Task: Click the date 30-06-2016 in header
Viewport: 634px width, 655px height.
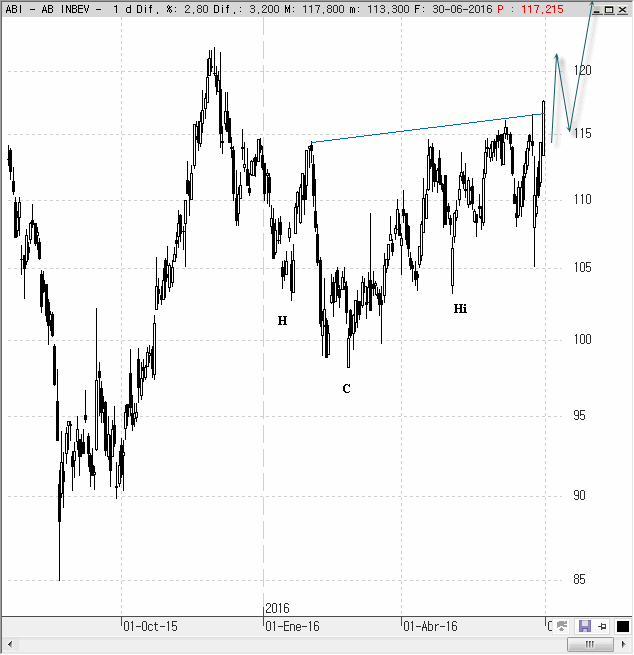Action: coord(462,9)
